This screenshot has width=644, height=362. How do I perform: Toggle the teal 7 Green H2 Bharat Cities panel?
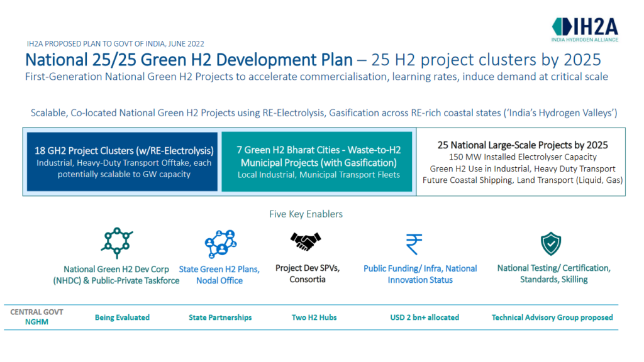[317, 161]
